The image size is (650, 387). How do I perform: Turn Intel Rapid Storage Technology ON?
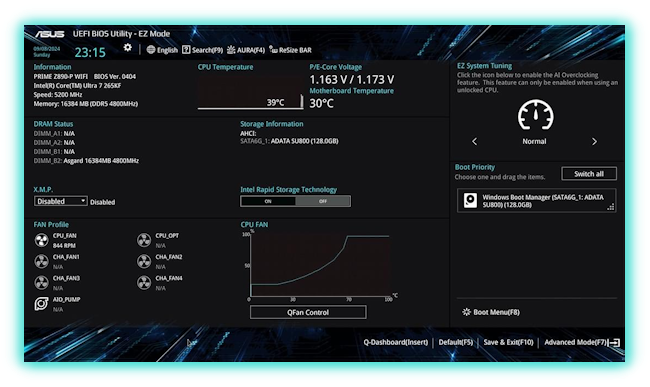point(268,201)
